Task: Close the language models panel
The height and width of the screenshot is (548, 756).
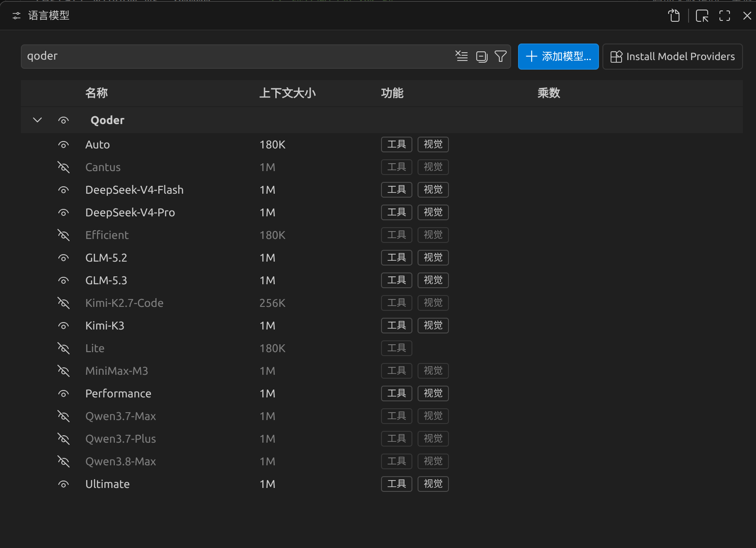Action: (x=747, y=16)
